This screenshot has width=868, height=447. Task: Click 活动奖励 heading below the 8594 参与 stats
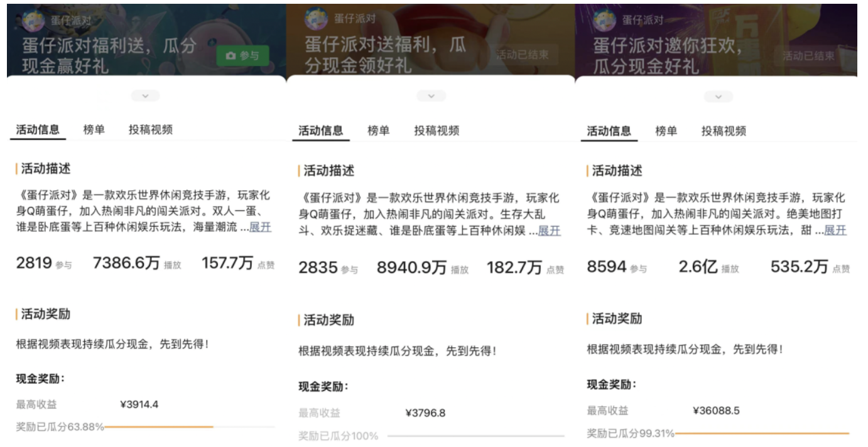[x=616, y=318]
